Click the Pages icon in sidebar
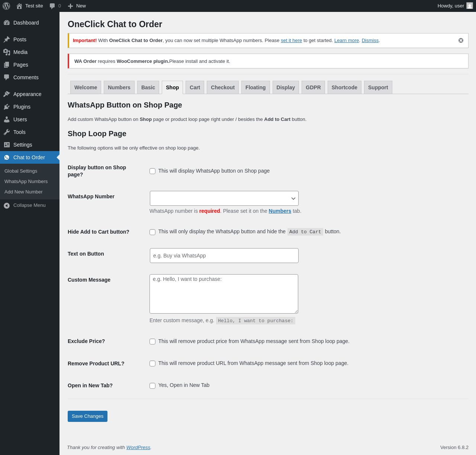The image size is (476, 455). click(x=7, y=65)
